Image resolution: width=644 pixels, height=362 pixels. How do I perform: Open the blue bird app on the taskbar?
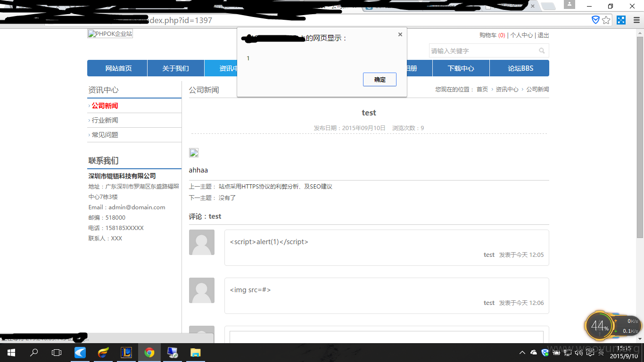[x=80, y=353]
